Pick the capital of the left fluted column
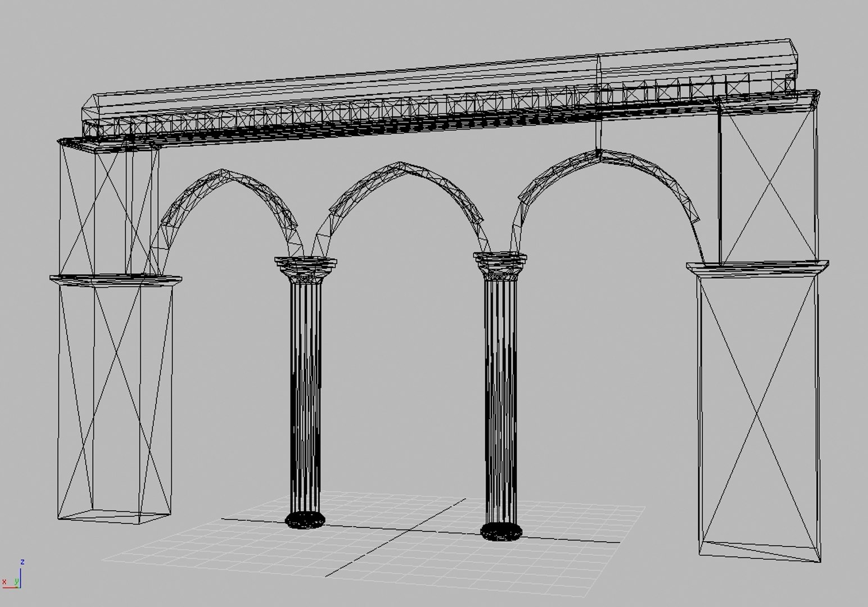The height and width of the screenshot is (607, 868). click(306, 270)
